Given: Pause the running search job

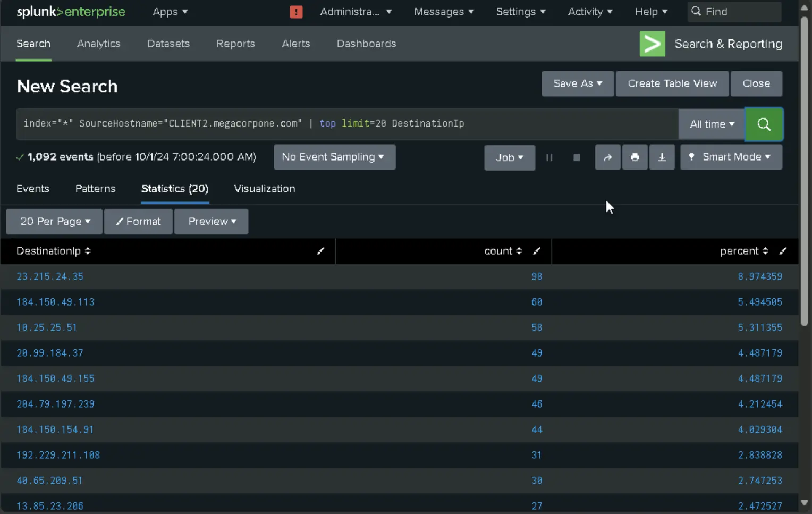Looking at the screenshot, I should (x=549, y=157).
